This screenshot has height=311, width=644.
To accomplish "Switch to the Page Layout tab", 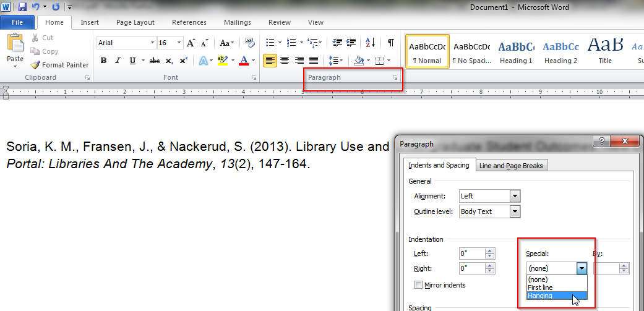I will pos(135,22).
